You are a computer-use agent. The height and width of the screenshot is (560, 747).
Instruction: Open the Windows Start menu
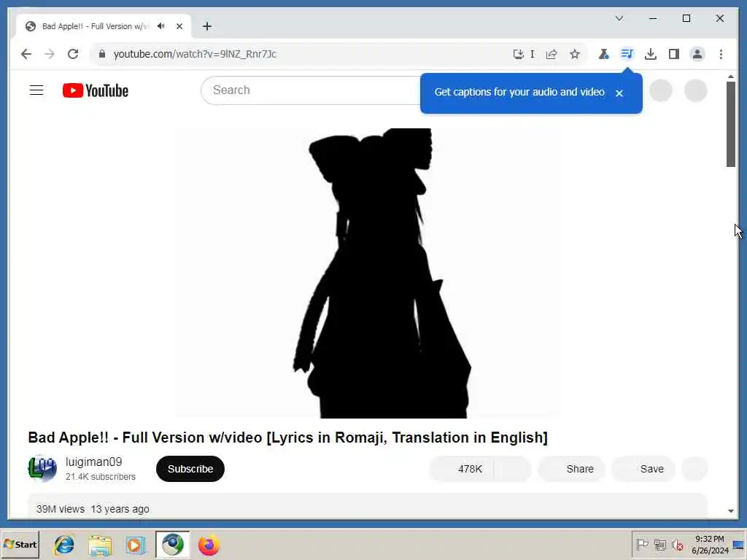tap(20, 545)
